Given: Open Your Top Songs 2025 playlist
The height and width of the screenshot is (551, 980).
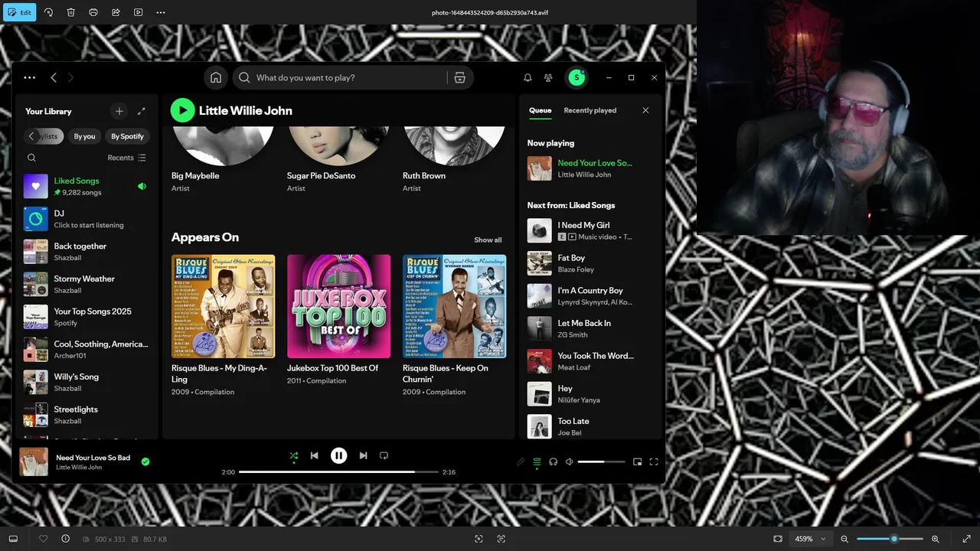Looking at the screenshot, I should click(86, 317).
